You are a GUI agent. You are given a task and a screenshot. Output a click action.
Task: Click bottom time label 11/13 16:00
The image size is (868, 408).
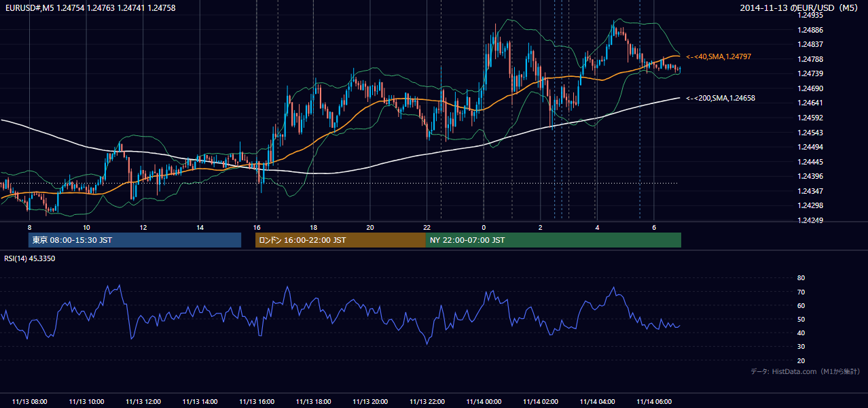pyautogui.click(x=256, y=402)
